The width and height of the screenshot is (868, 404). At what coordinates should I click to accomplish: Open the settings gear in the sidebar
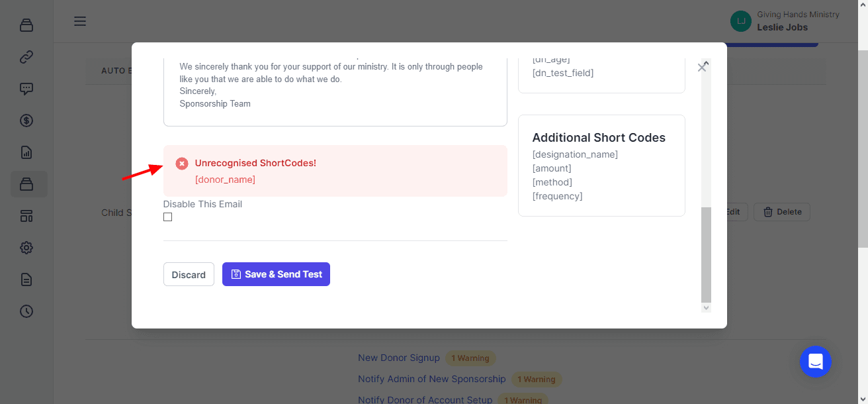(26, 248)
